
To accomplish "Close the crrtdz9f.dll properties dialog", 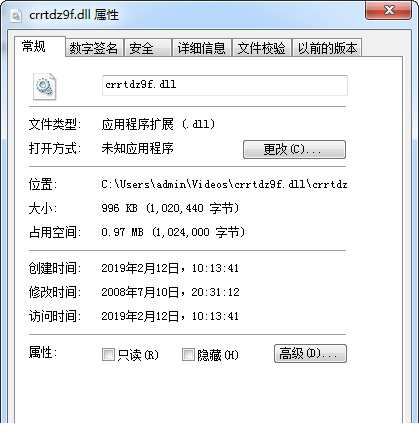I will [x=389, y=11].
